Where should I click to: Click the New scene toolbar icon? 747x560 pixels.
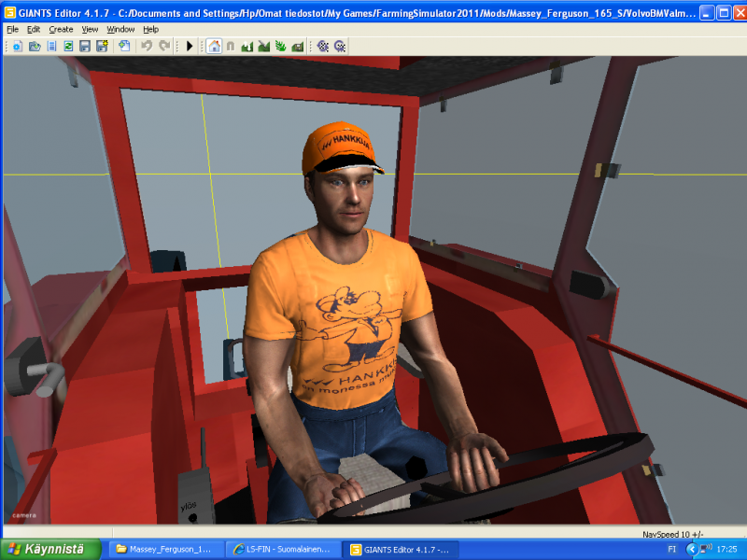click(17, 46)
